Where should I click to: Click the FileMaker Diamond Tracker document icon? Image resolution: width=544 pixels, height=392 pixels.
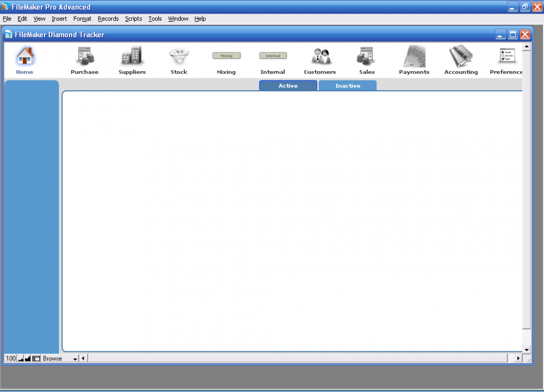click(9, 34)
